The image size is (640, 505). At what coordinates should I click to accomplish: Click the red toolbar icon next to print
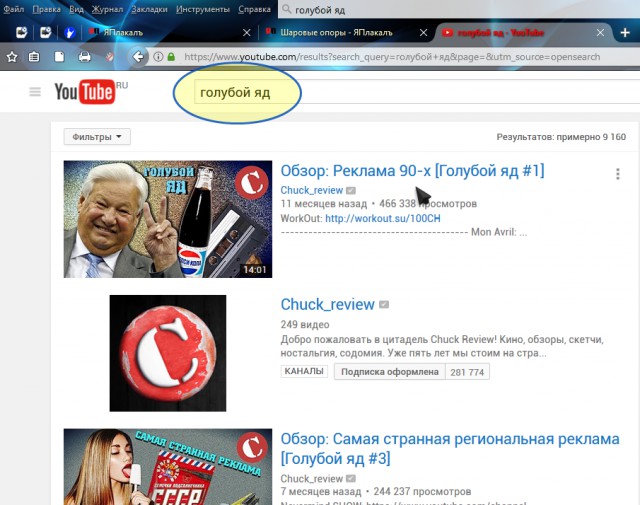[109, 57]
